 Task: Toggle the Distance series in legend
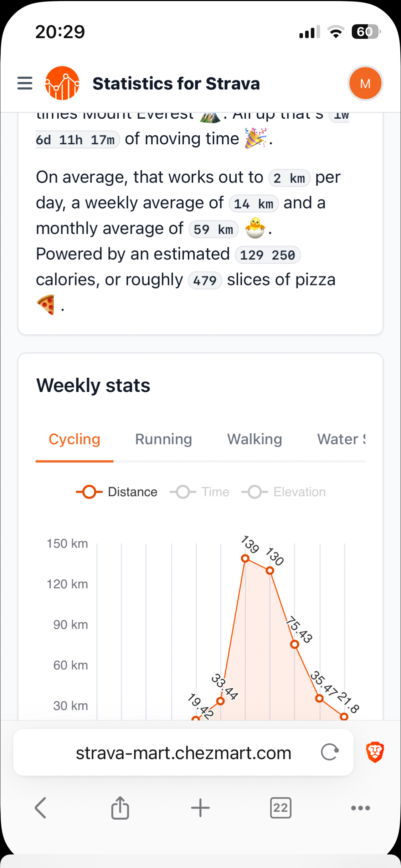(x=117, y=492)
